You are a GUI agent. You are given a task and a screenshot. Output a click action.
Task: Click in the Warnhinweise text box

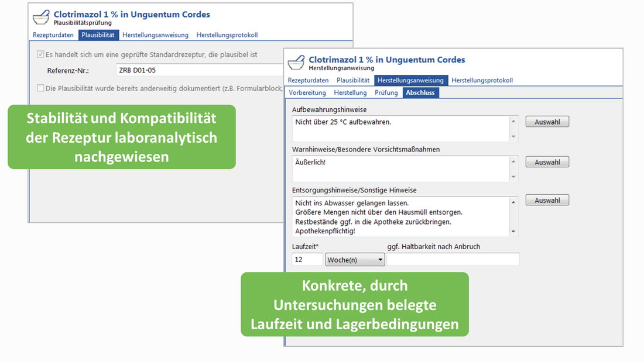[x=400, y=168]
